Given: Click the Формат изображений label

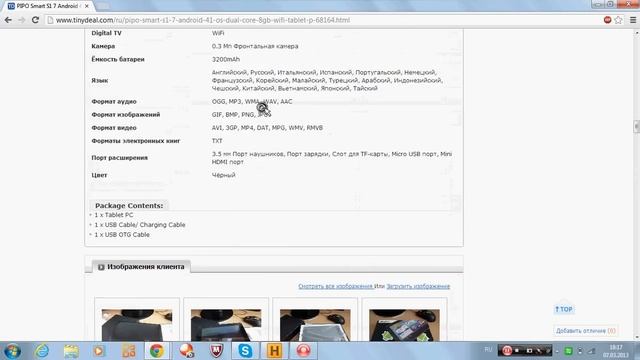Looking at the screenshot, I should [x=126, y=115].
